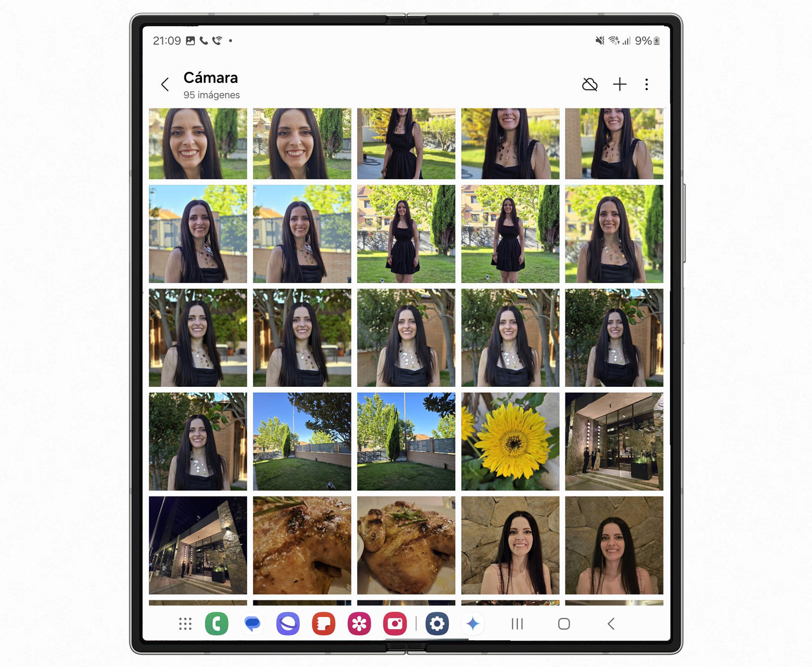Tap the "Cámara" album title
Screen dimensions: 812x667
[211, 78]
